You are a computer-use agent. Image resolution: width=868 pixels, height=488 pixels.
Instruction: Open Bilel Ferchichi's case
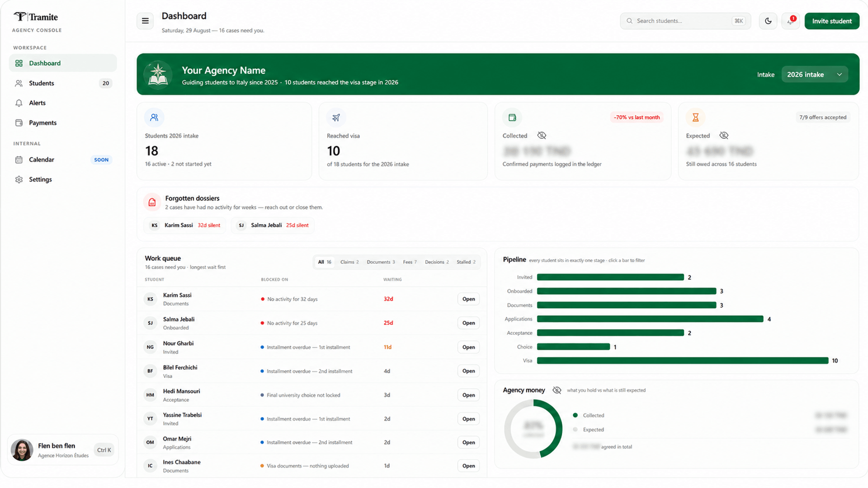(469, 371)
